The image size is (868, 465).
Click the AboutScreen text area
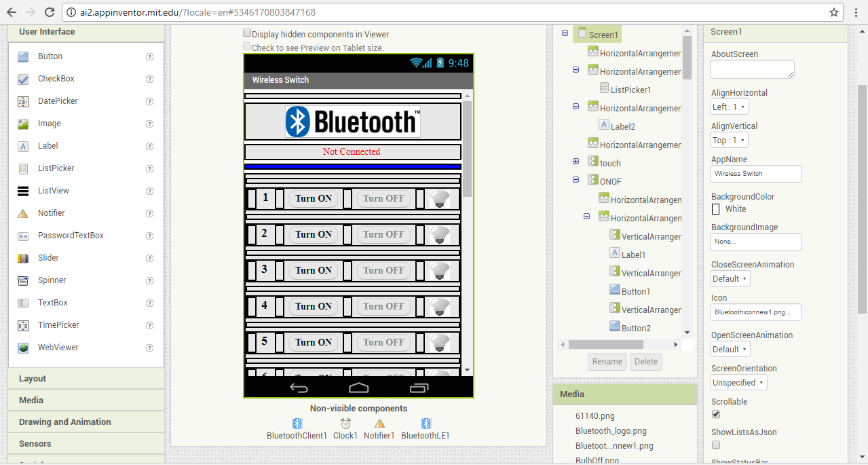pos(752,69)
